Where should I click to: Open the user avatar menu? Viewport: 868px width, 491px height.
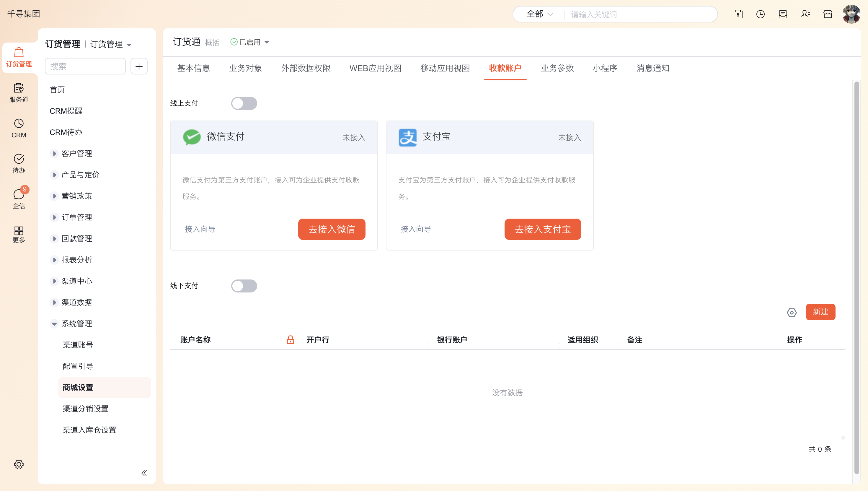click(x=851, y=14)
